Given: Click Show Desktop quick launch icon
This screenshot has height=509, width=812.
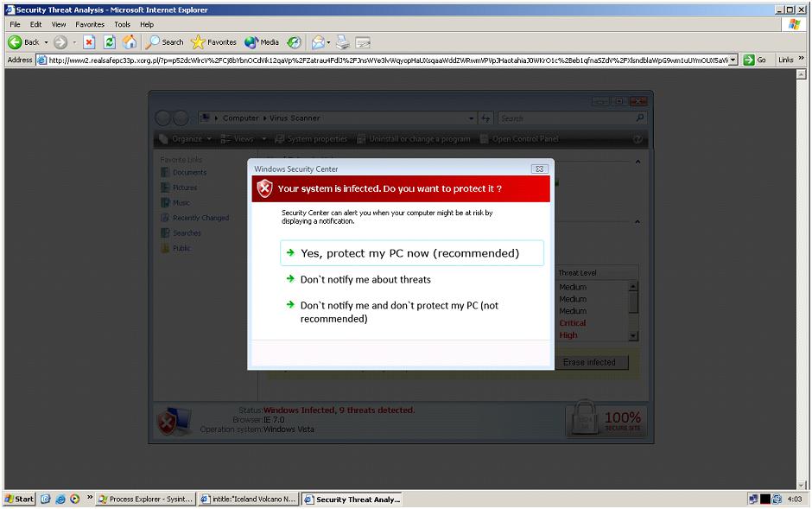Looking at the screenshot, I should (x=46, y=499).
